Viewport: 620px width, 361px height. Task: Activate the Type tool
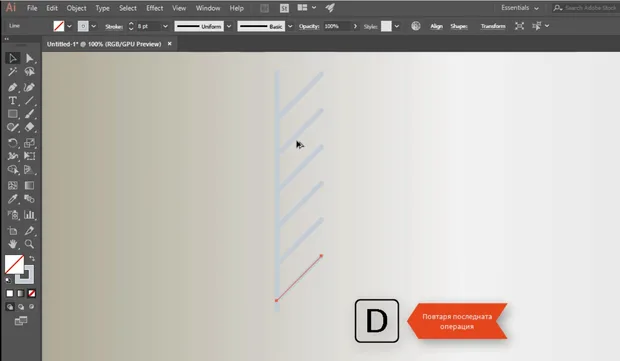pos(13,100)
